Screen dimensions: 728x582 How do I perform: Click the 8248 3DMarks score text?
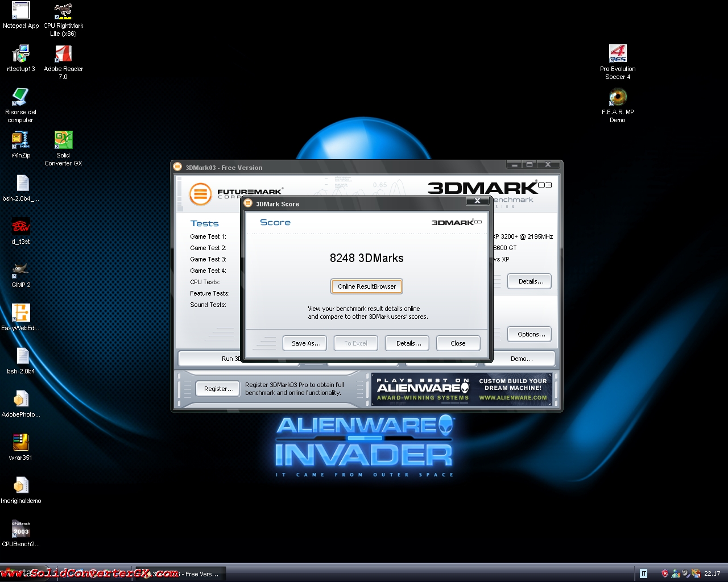367,258
